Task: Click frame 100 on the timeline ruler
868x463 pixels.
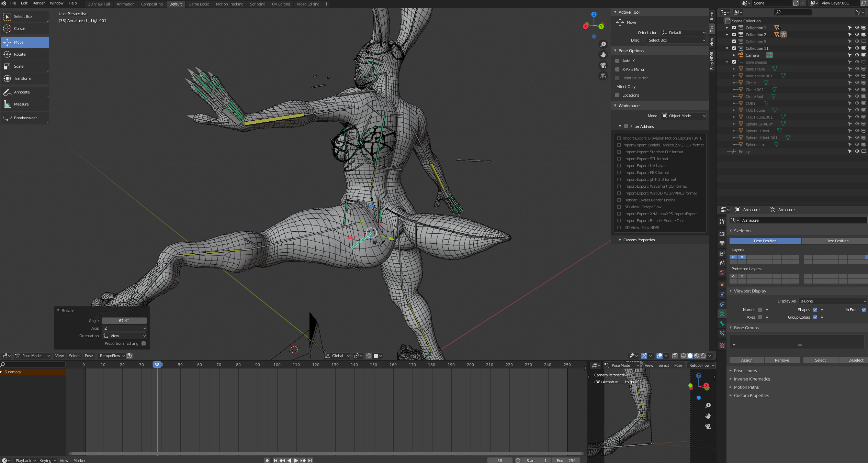Action: click(x=277, y=365)
